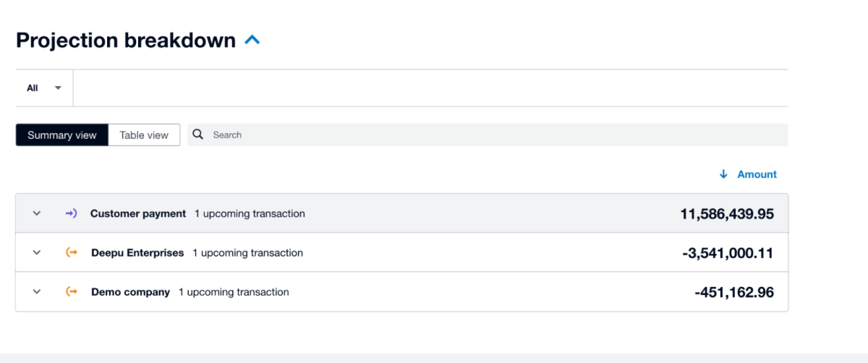Click the -3,541,000.11 amount value
The width and height of the screenshot is (868, 363).
(728, 253)
